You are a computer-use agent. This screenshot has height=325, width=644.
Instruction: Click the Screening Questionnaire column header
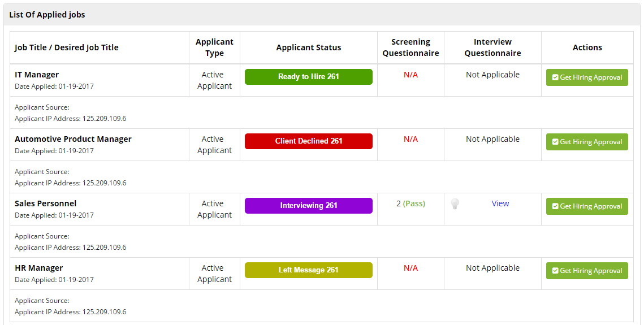pos(410,47)
